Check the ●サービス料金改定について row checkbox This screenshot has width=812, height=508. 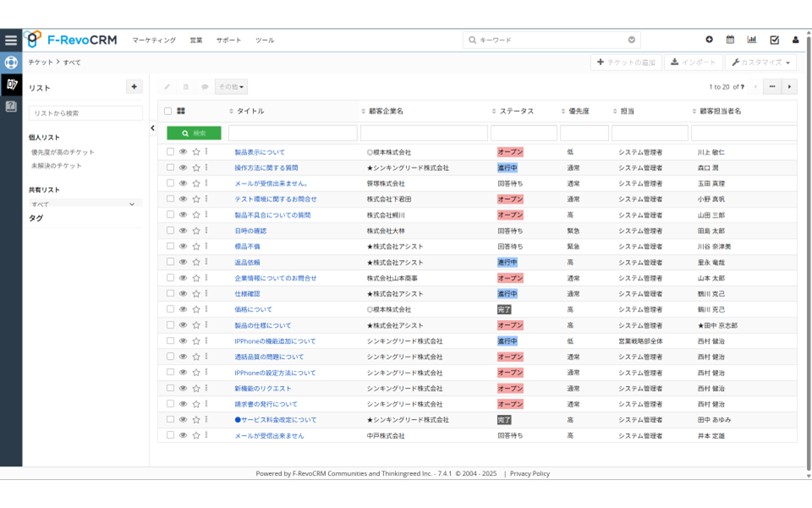click(x=170, y=419)
